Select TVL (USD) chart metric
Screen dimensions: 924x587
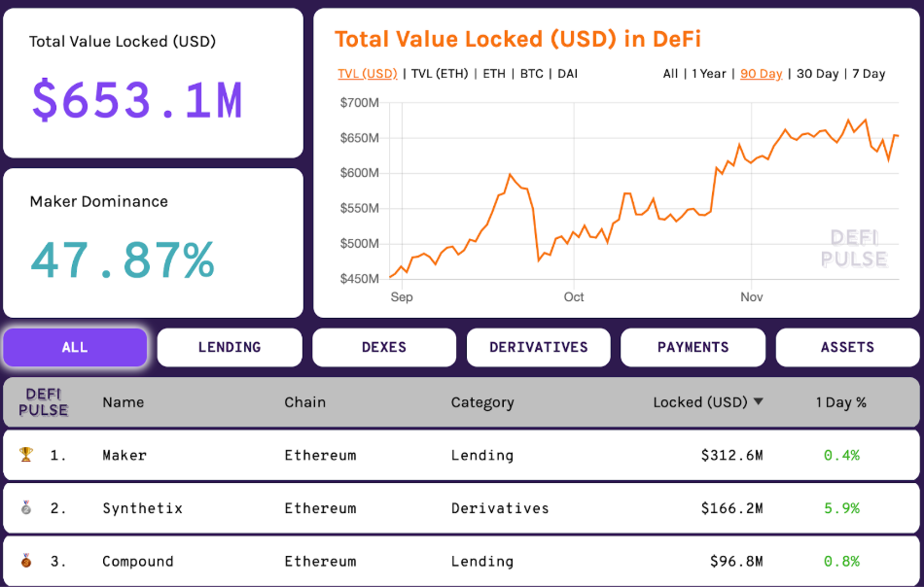368,74
